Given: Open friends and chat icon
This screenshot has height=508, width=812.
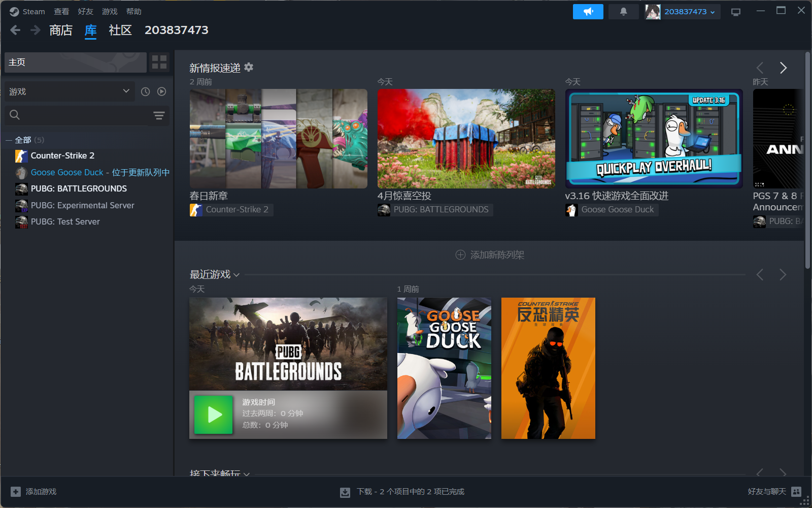Looking at the screenshot, I should point(796,492).
